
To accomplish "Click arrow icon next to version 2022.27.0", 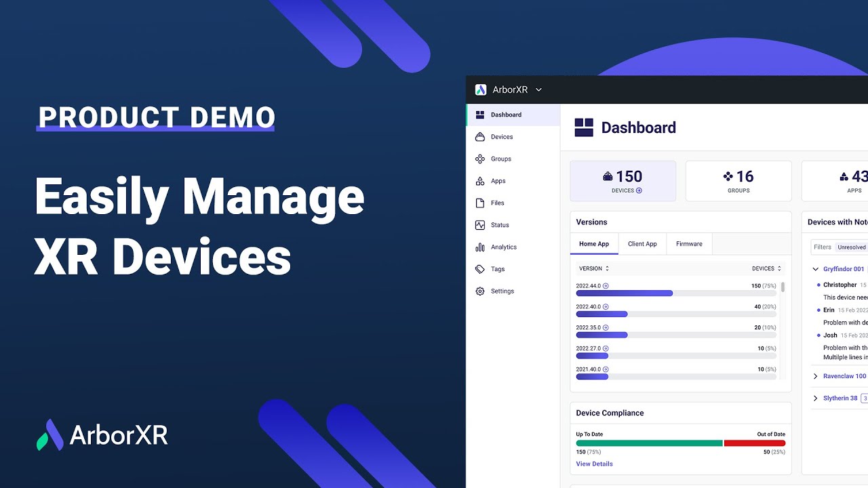I will 606,348.
